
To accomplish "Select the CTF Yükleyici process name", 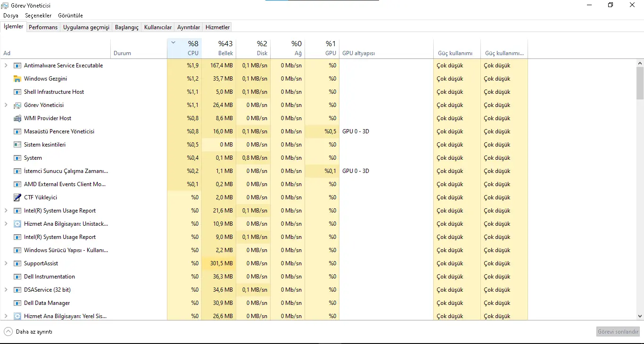I will point(41,197).
